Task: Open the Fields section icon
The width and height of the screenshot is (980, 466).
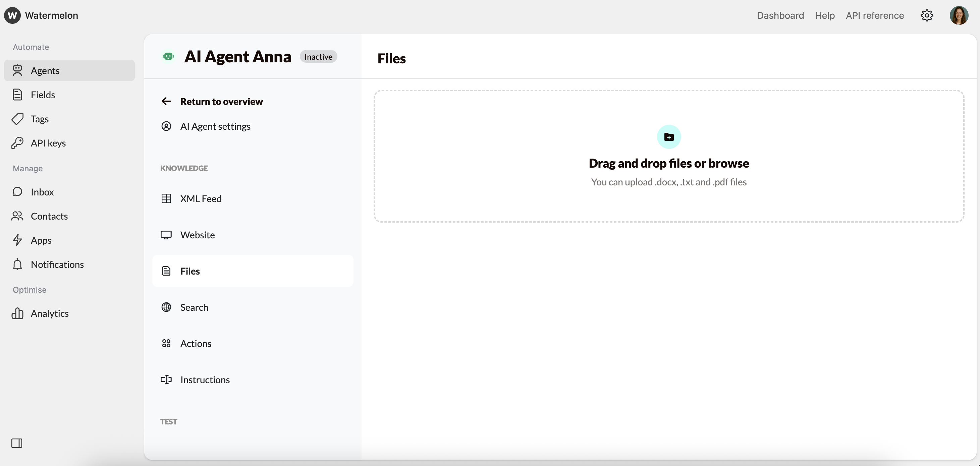Action: click(x=18, y=94)
